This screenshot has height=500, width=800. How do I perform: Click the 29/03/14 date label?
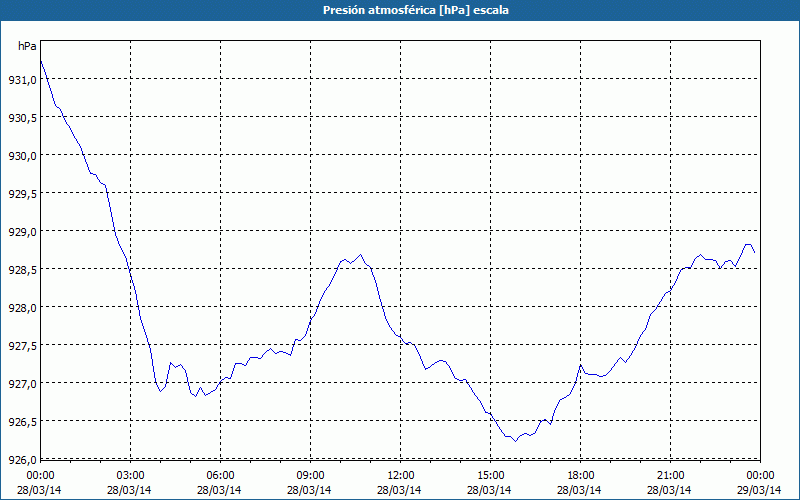[759, 490]
